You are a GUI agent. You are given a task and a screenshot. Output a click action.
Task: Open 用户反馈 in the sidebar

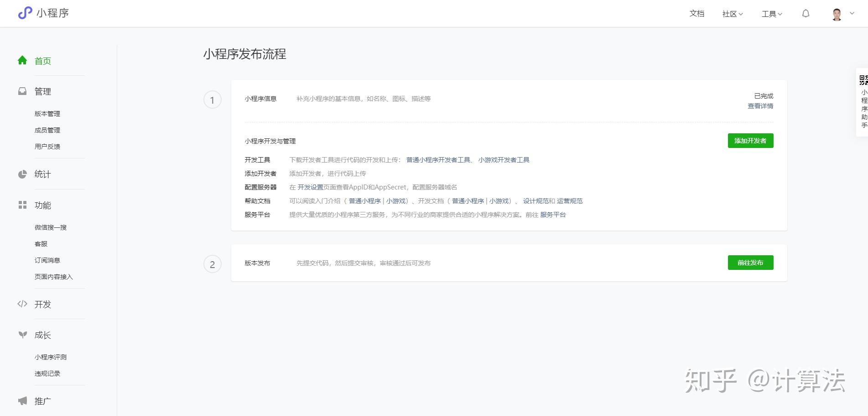pyautogui.click(x=47, y=147)
